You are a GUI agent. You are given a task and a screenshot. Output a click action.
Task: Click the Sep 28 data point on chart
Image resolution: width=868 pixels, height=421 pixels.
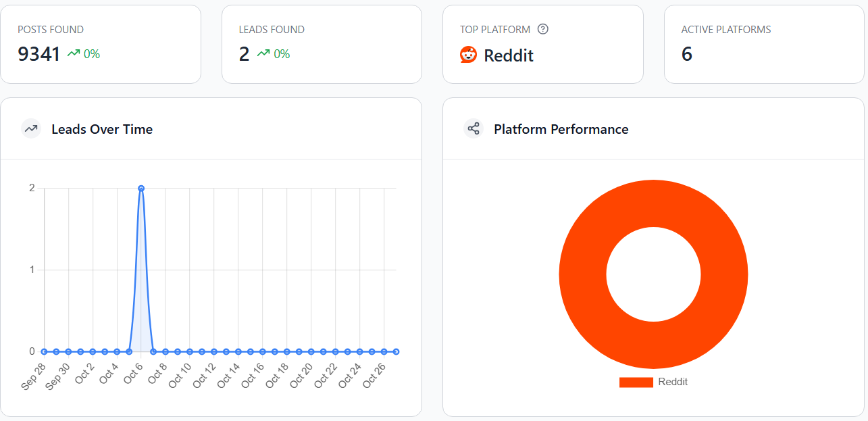coord(44,351)
